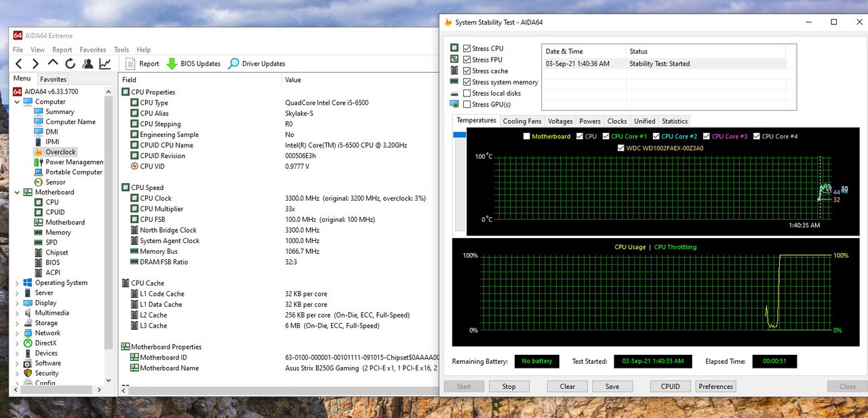Screen dimensions: 868x418
Task: Click the CPU Properties chip icon
Action: [125, 92]
